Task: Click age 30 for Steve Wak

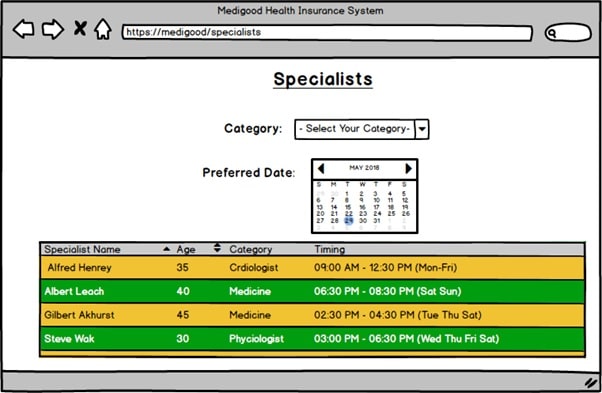Action: pos(183,339)
